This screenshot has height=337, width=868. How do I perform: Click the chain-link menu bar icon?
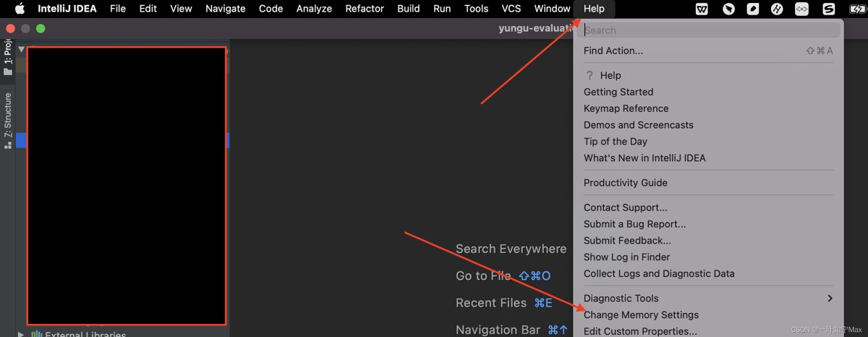801,9
